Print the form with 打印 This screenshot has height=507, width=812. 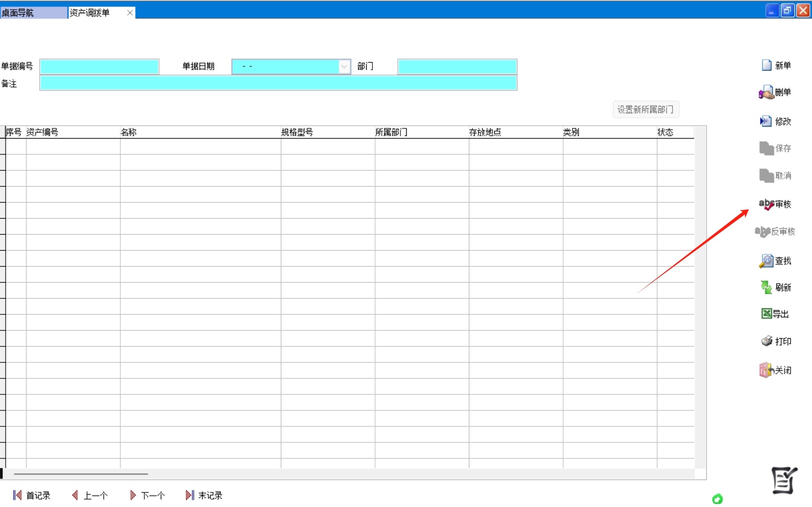767,341
